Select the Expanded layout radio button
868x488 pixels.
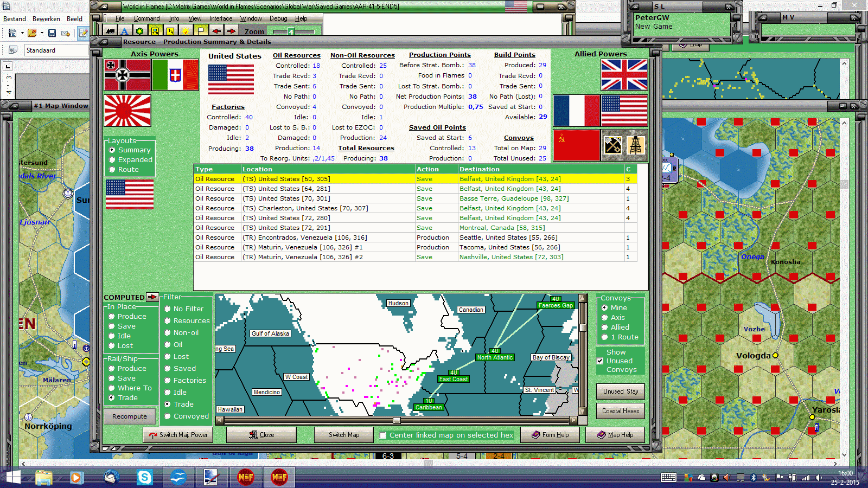pos(112,160)
